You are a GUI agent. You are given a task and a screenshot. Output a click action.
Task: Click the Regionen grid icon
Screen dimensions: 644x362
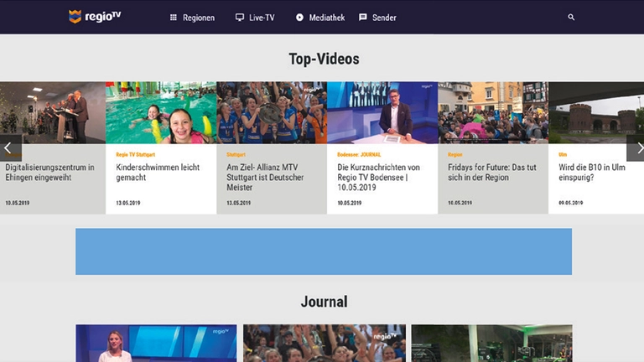[174, 18]
